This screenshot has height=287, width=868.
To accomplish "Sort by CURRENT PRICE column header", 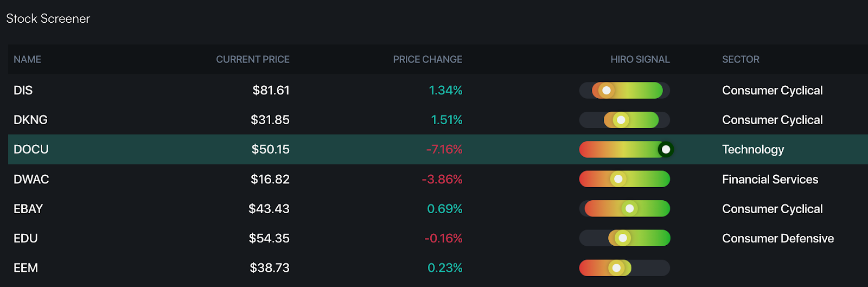I will click(x=253, y=59).
